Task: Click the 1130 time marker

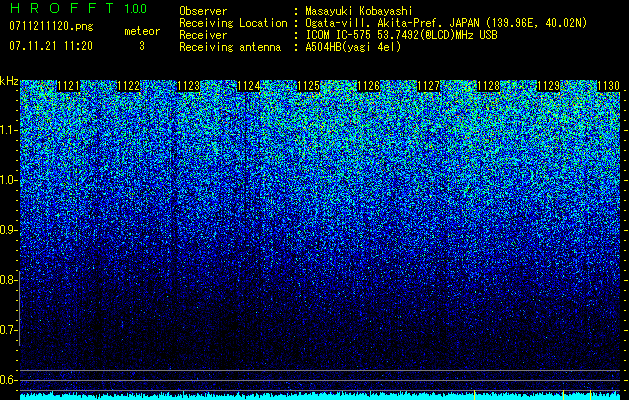Action: coord(609,86)
